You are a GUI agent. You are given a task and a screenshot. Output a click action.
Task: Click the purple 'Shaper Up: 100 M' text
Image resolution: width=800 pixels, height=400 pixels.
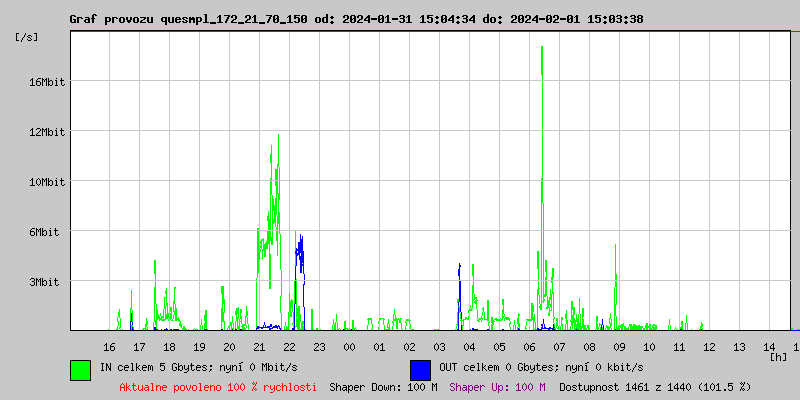(x=497, y=386)
